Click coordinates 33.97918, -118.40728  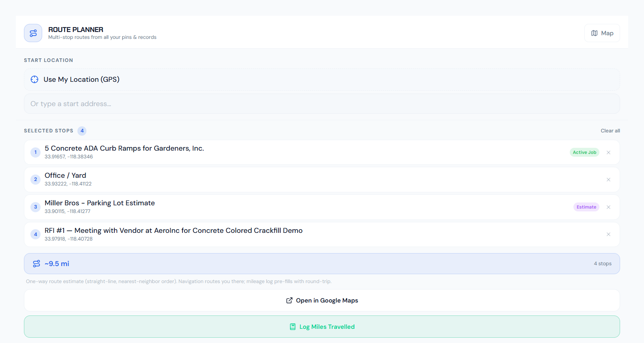pos(69,239)
